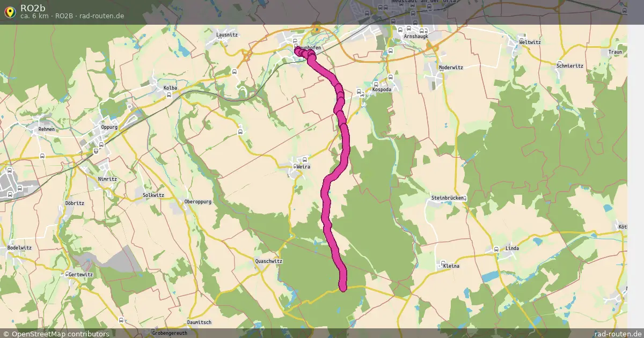Screen dimensions: 644x338
Task: Click the Rehmen place label
Action: click(x=47, y=129)
